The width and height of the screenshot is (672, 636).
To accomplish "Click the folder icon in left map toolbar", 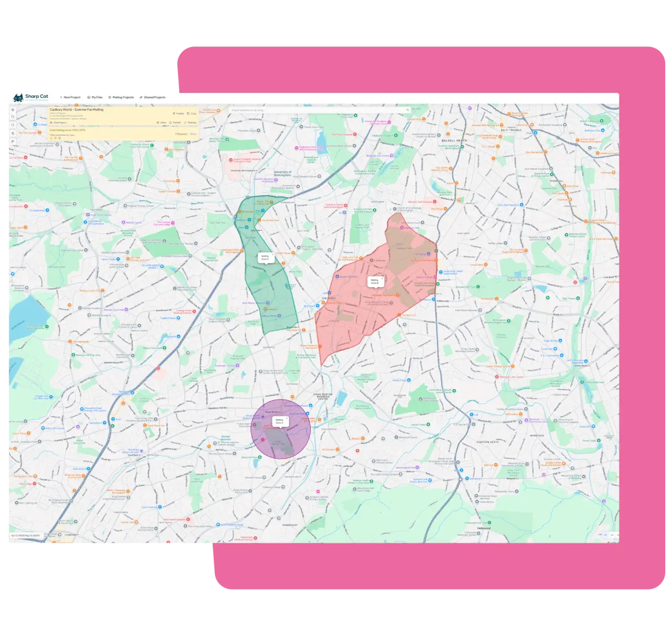I will pos(13,117).
